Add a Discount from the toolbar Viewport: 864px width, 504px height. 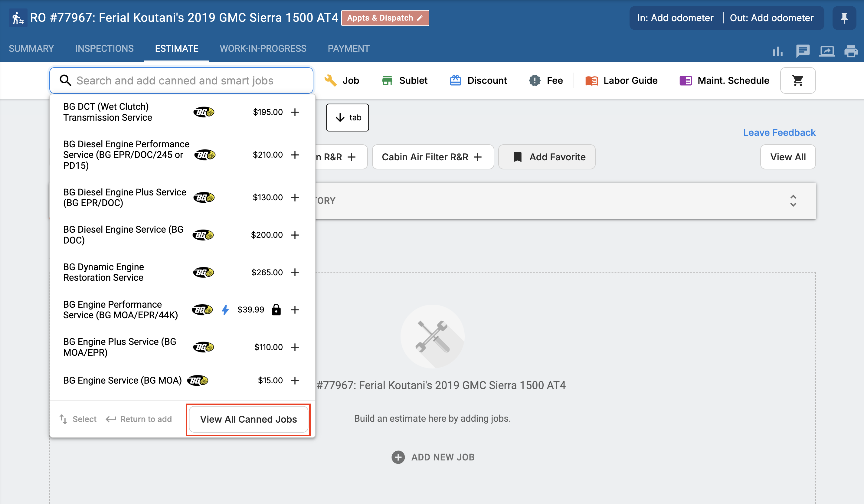click(x=478, y=80)
